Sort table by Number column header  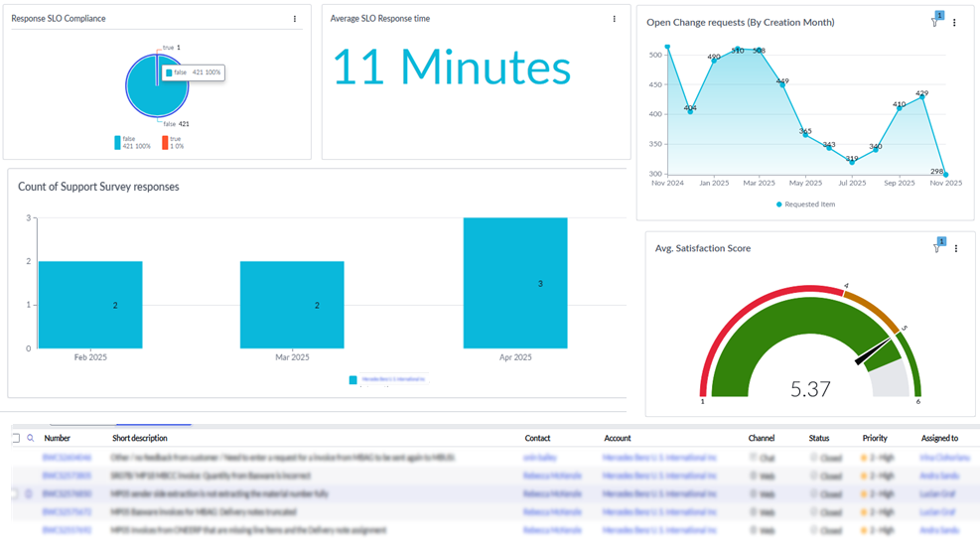(58, 438)
